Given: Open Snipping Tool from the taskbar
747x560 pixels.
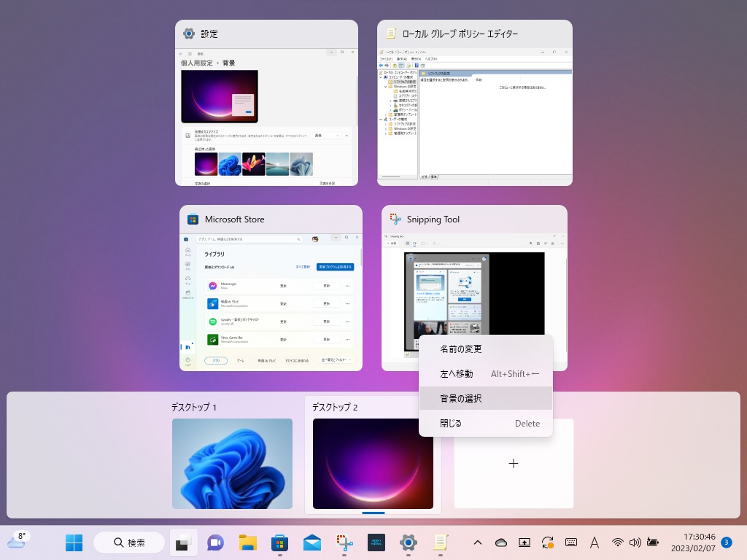Looking at the screenshot, I should click(x=344, y=542).
